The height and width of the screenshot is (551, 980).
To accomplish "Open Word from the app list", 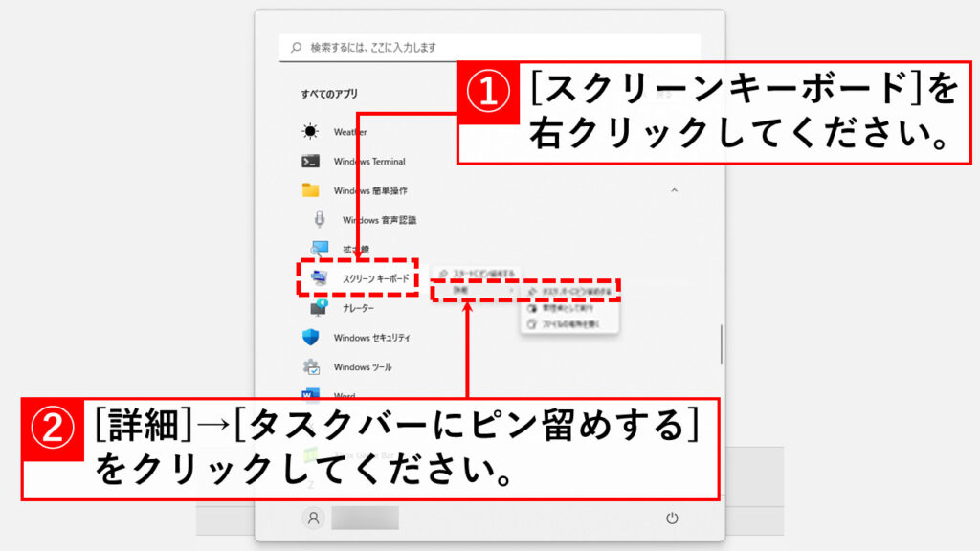I will click(x=329, y=394).
